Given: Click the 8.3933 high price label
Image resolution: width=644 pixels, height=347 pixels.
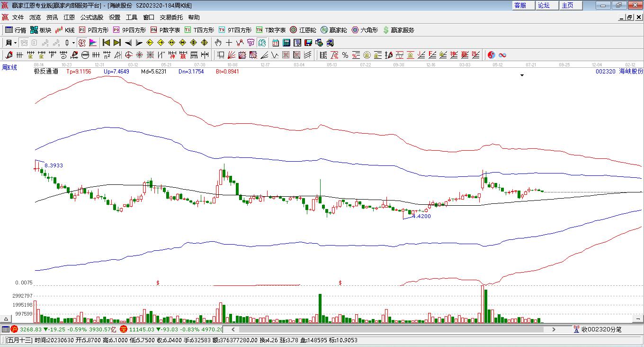Looking at the screenshot, I should (54, 165).
